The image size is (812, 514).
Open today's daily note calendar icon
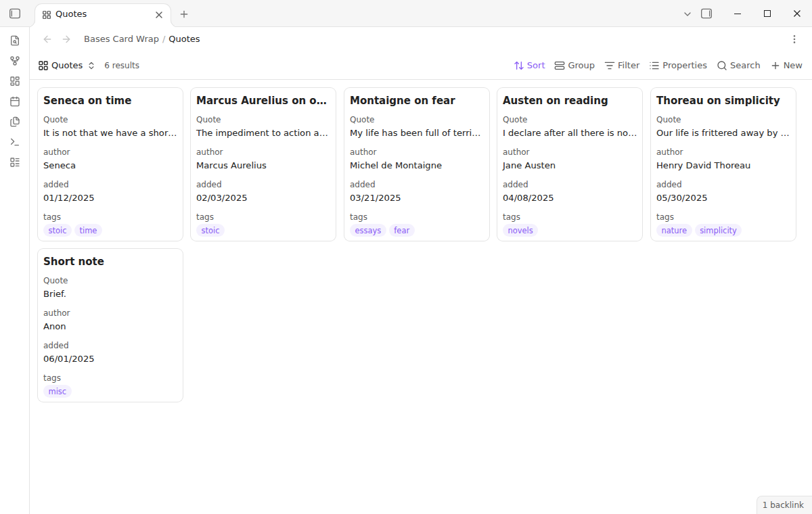click(15, 101)
